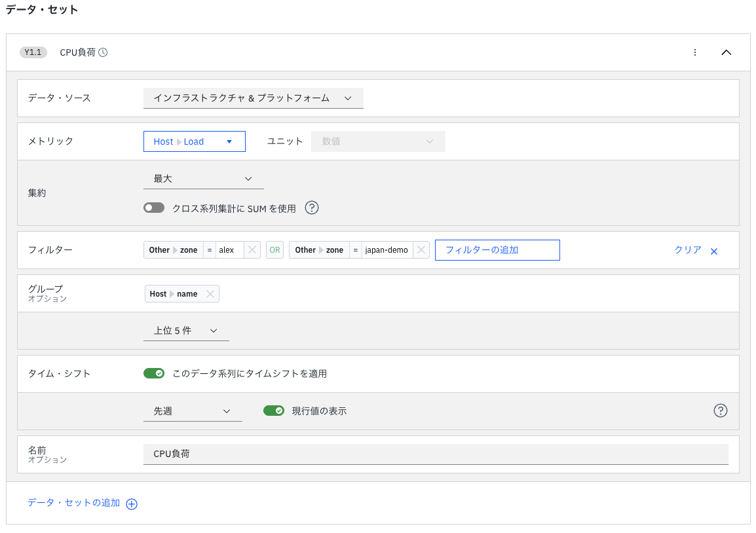
Task: Click the help icon in time shift row
Action: (721, 411)
